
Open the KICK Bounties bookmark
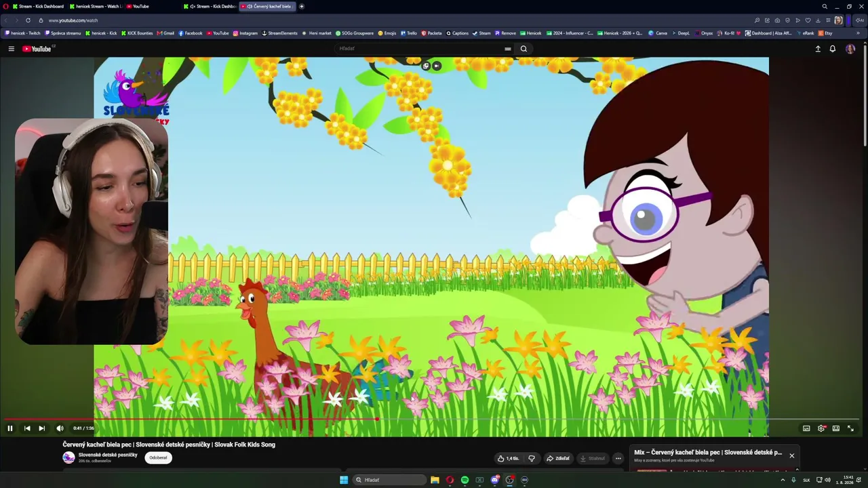point(137,33)
